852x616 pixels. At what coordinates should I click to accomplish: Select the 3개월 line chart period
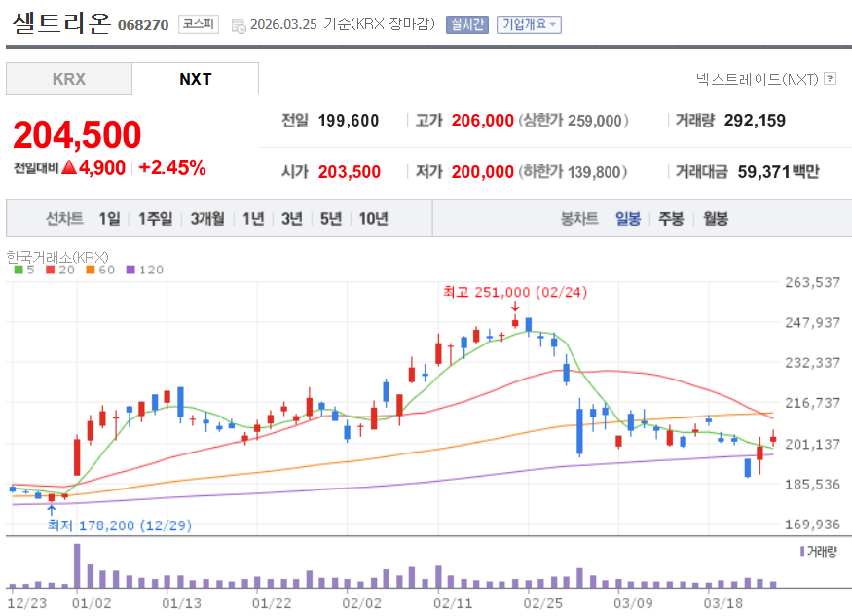click(207, 219)
